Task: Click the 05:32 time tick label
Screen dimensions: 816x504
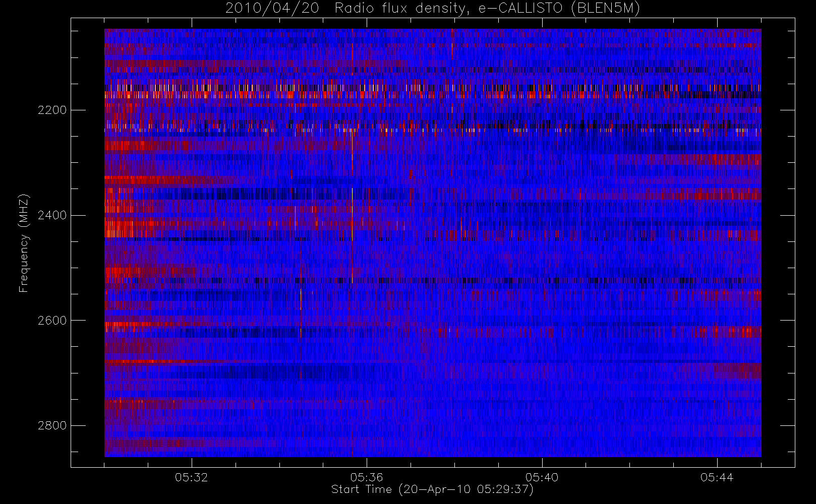Action: (x=192, y=477)
